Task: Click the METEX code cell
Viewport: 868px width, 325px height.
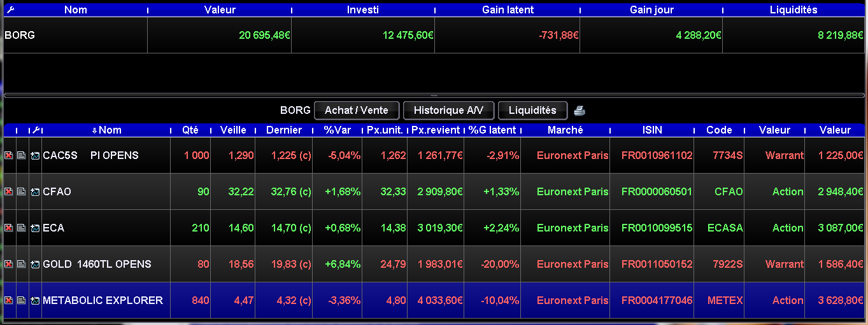Action: tap(720, 301)
